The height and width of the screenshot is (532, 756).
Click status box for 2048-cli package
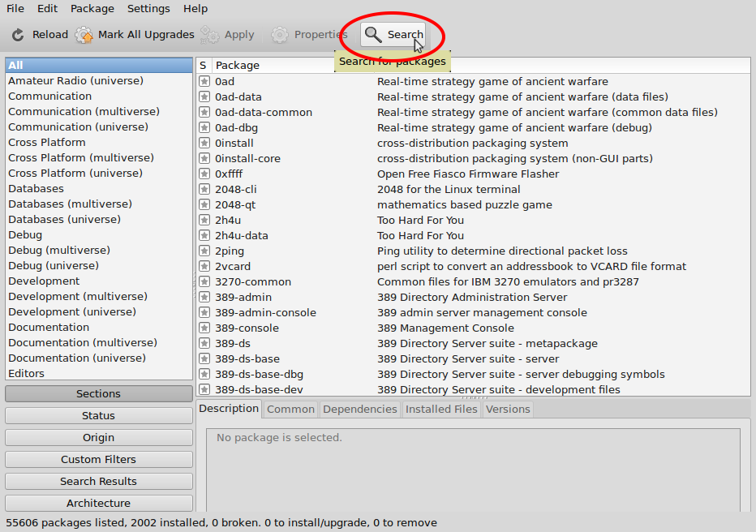(x=204, y=190)
